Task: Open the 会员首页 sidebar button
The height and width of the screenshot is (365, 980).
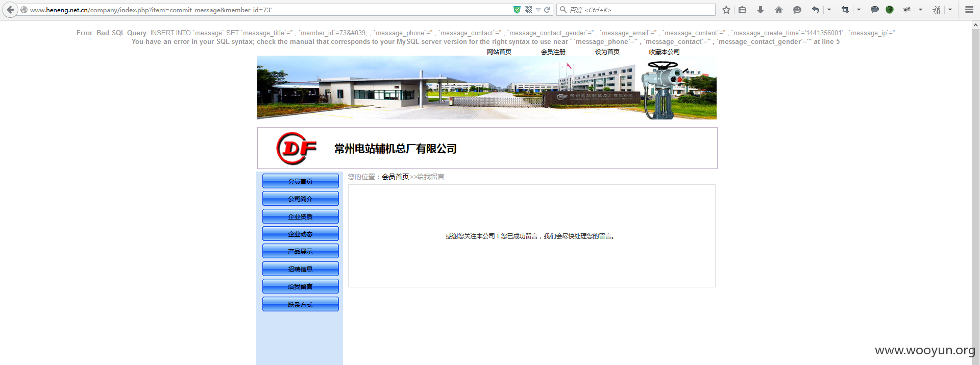Action: [301, 181]
